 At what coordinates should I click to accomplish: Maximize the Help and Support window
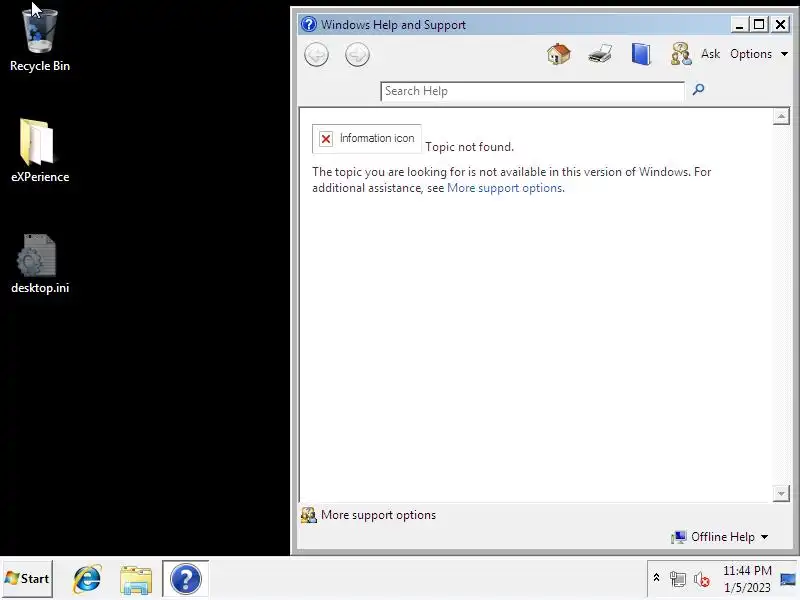click(x=759, y=24)
